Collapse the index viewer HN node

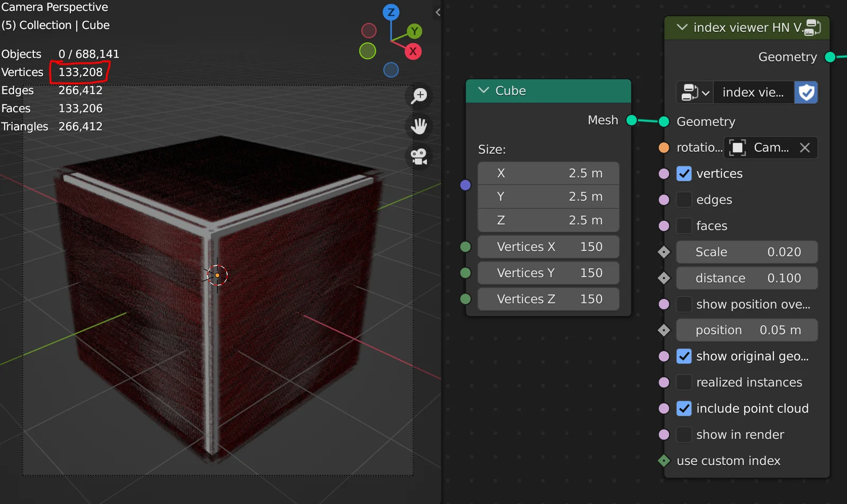(x=682, y=28)
